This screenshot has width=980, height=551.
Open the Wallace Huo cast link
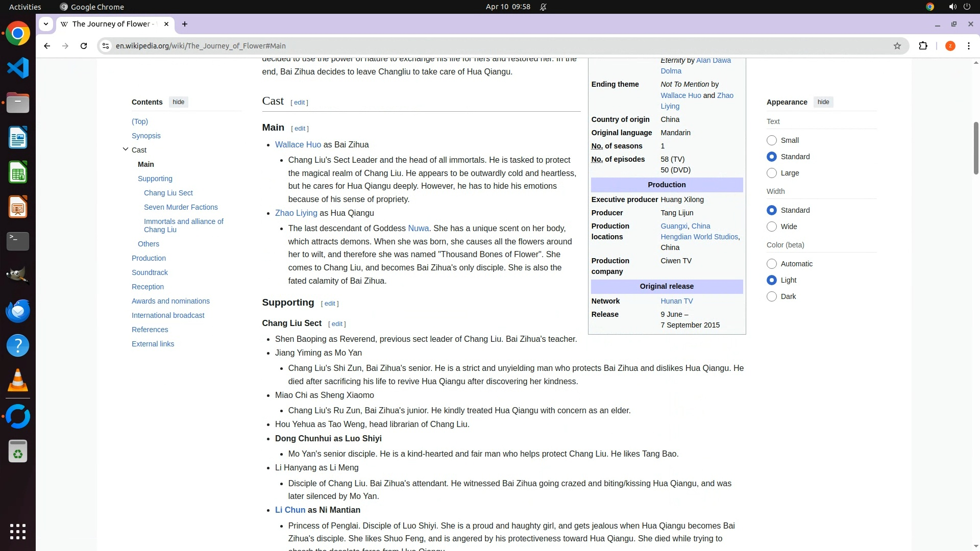point(298,145)
